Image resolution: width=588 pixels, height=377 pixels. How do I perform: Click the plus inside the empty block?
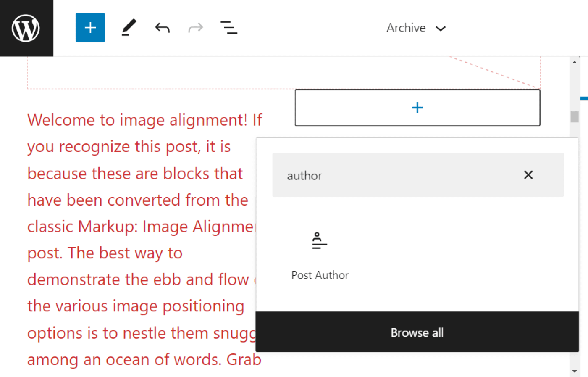coord(417,107)
